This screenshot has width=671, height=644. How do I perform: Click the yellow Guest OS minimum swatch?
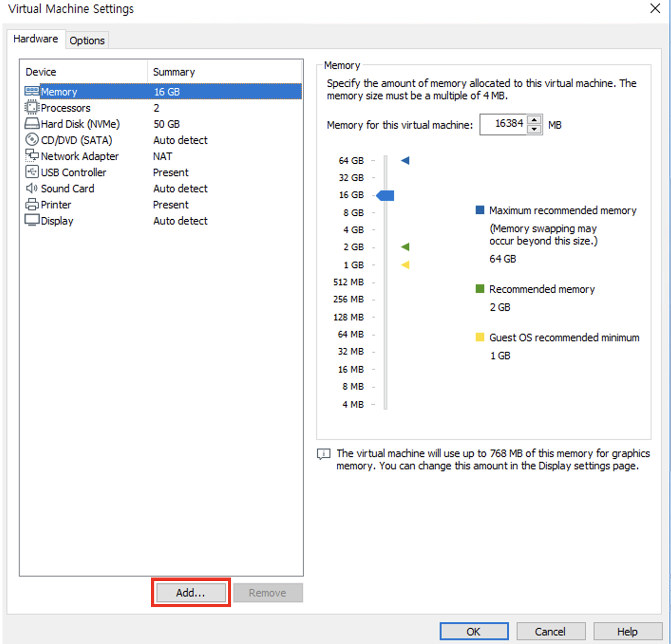click(480, 337)
